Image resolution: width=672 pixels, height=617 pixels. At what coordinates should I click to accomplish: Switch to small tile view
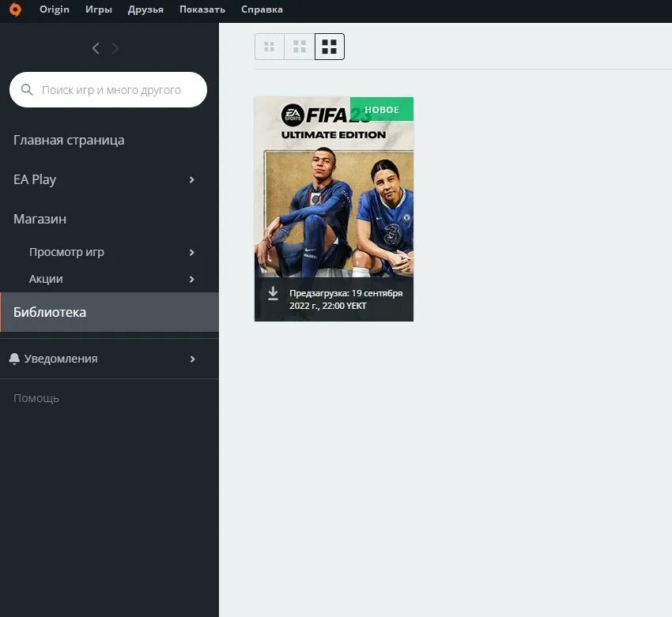(x=269, y=47)
